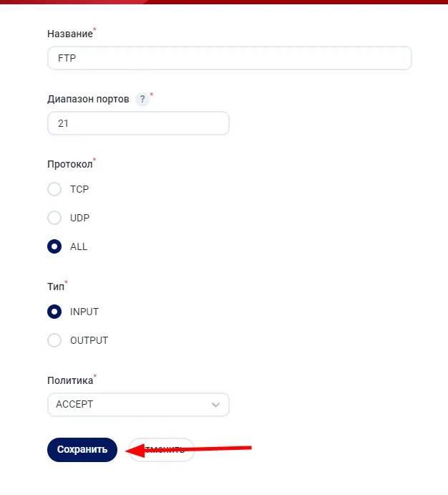
Task: Select the TCP protocol radio button
Action: 54,189
